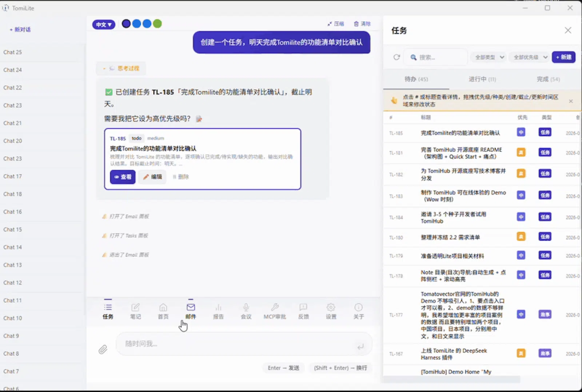
Task: Go to Home (首页) icon
Action: (x=163, y=307)
